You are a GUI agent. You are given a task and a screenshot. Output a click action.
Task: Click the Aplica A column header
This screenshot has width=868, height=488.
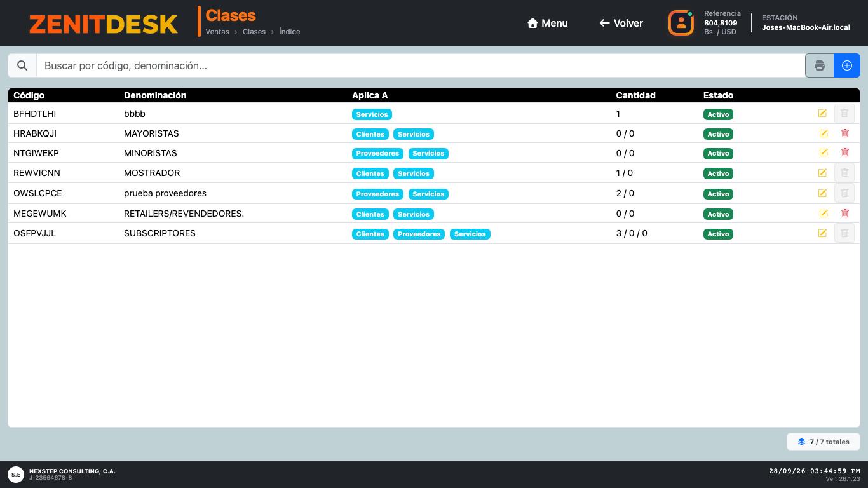click(x=370, y=95)
